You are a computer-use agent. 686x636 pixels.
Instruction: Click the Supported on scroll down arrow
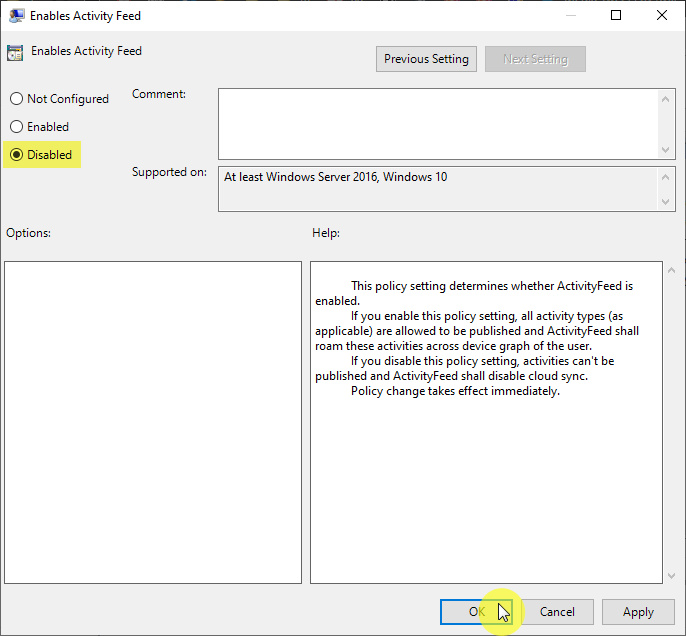667,202
